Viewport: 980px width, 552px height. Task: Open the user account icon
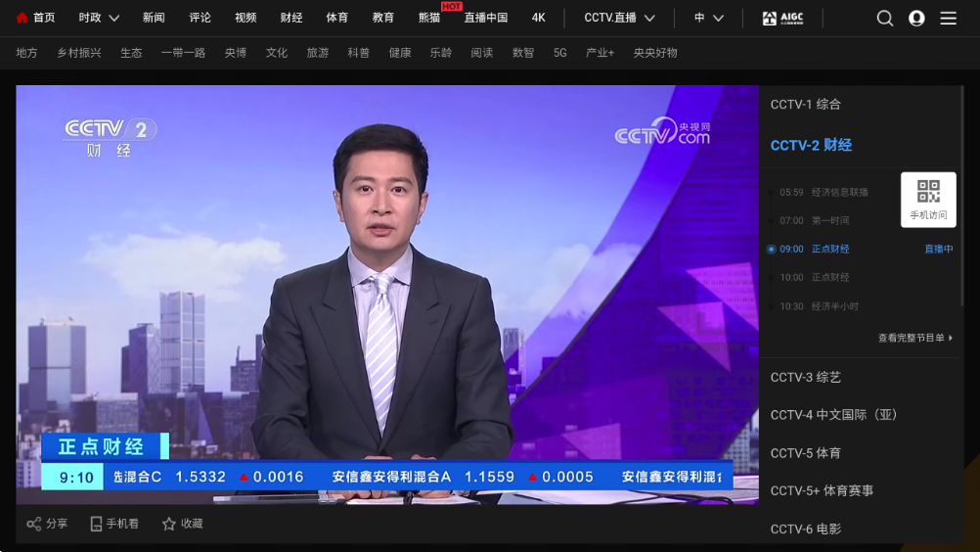(x=916, y=19)
